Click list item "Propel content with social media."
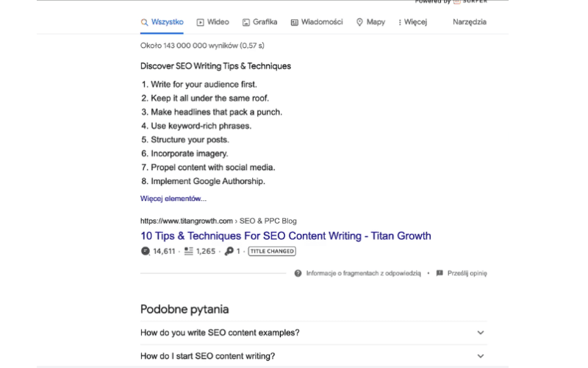Screen dimensions: 588x368 pos(213,168)
